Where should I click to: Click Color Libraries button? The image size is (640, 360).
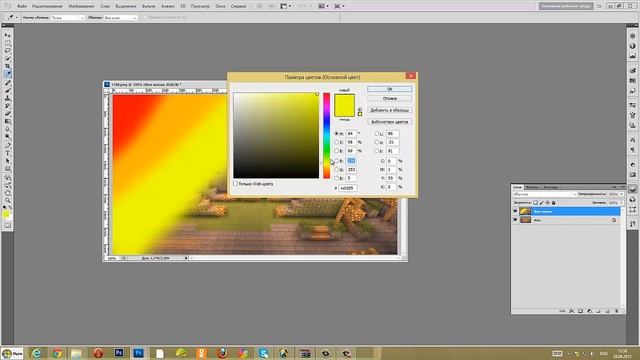pos(389,122)
